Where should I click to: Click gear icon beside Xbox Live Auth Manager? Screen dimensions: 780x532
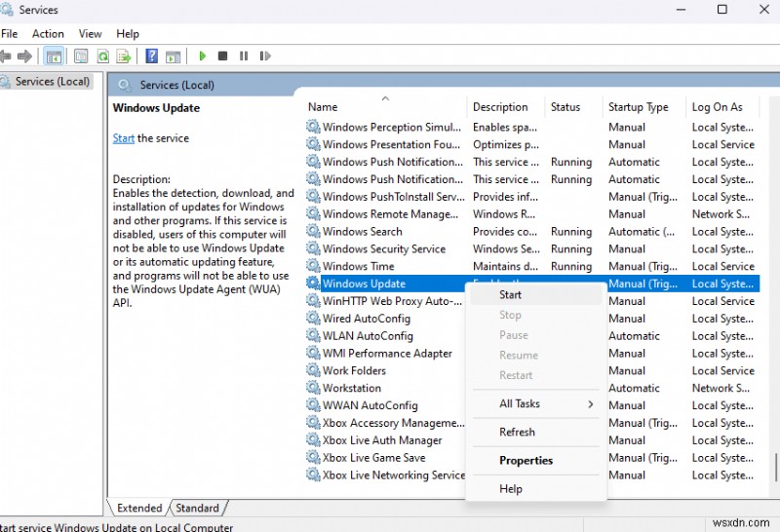(x=313, y=439)
